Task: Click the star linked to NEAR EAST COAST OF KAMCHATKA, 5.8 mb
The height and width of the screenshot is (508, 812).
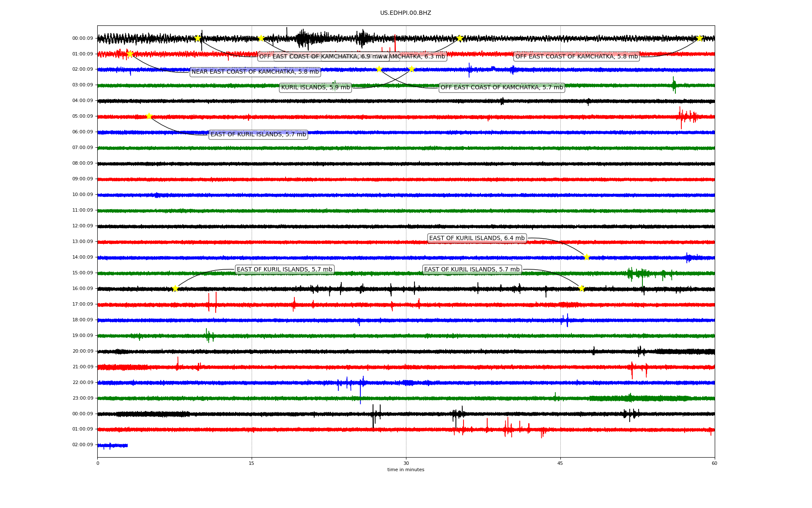Action: [x=130, y=54]
